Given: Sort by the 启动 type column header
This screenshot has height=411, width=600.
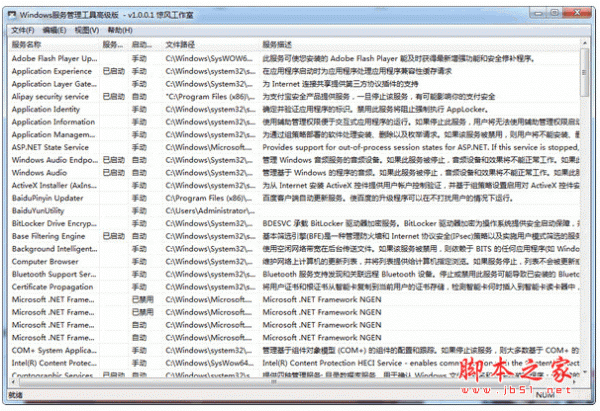Looking at the screenshot, I should (146, 45).
